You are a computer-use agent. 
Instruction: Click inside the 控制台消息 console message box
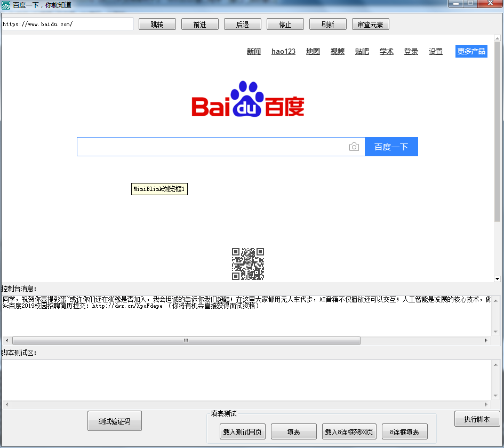[x=246, y=316]
